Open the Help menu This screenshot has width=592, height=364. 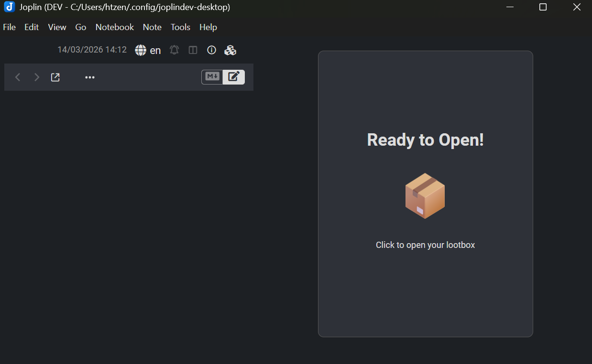208,27
